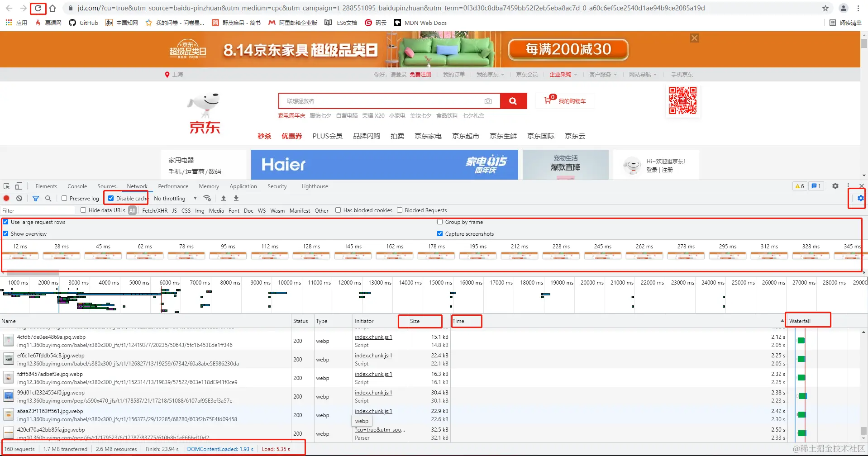Click the filmstrip horizontal scrollbar
Image resolution: width=868 pixels, height=456 pixels.
click(33, 272)
